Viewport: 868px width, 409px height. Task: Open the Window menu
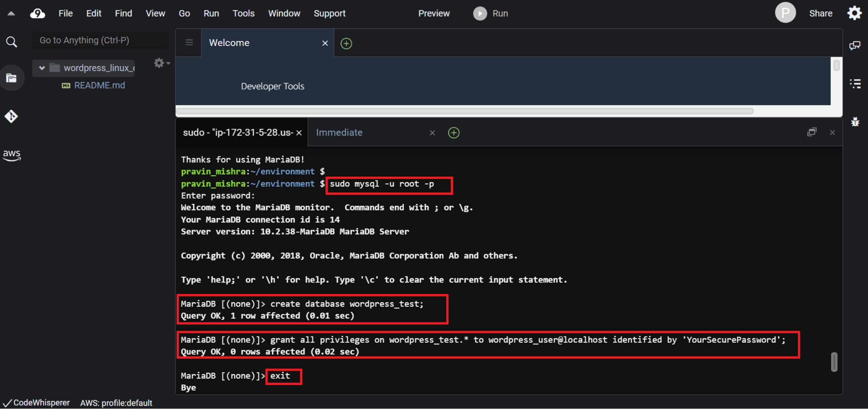point(284,13)
